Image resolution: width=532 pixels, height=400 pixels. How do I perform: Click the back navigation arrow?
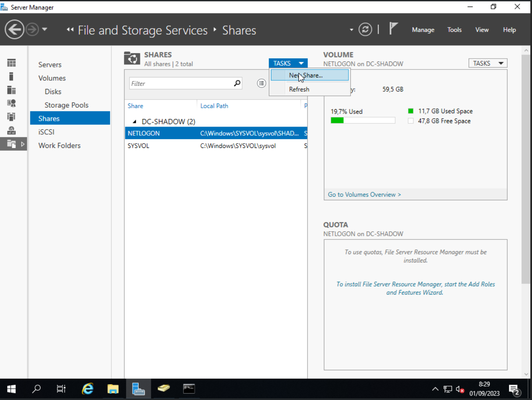tap(15, 30)
